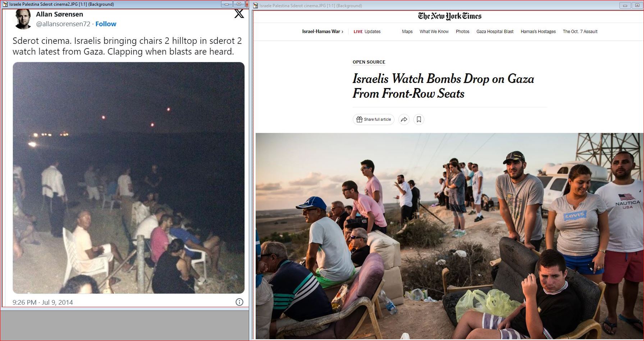Open the Gaza Hospital Blast nav link
The image size is (644, 341).
click(x=495, y=32)
